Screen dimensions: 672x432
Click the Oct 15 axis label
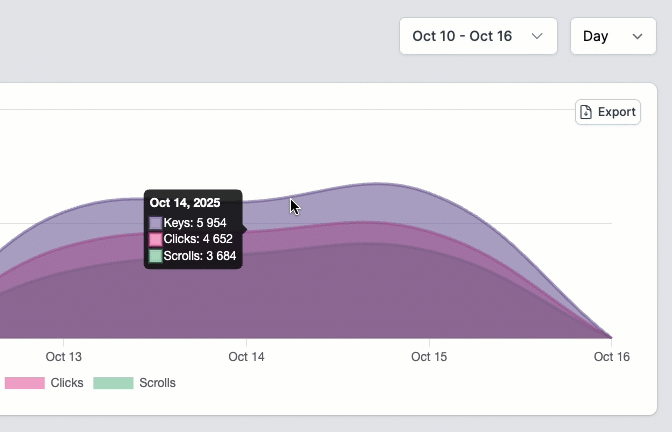(428, 356)
